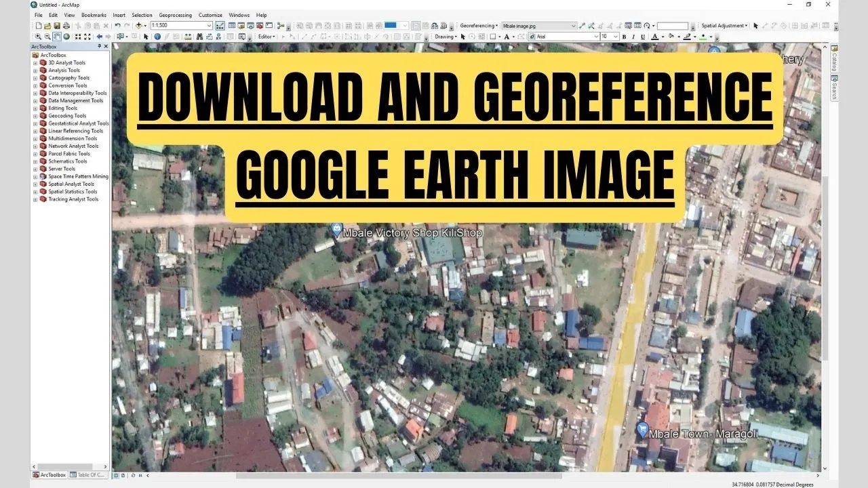Select the Drawing text tool A

point(506,36)
